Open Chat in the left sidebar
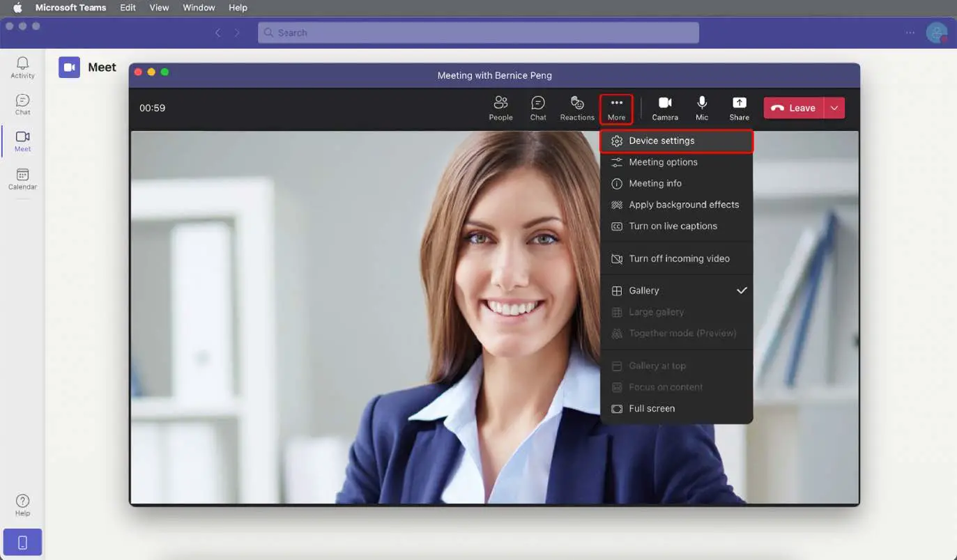Image resolution: width=957 pixels, height=560 pixels. 22,104
